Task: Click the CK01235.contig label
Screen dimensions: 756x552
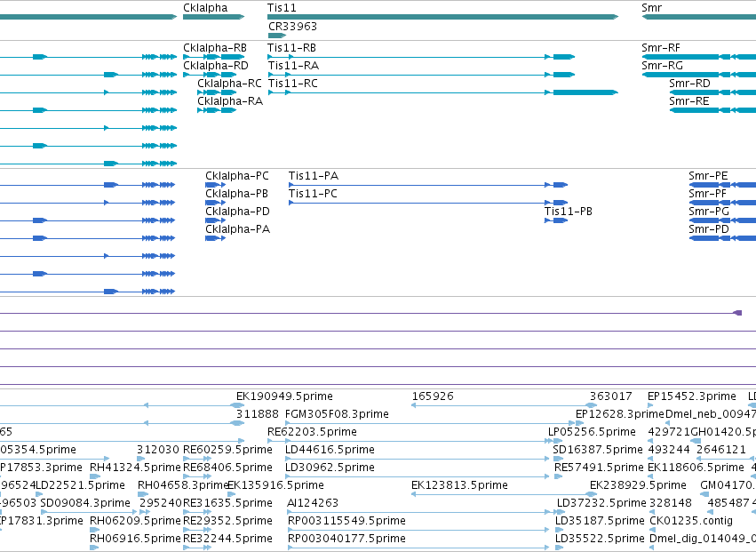Action: coord(691,522)
